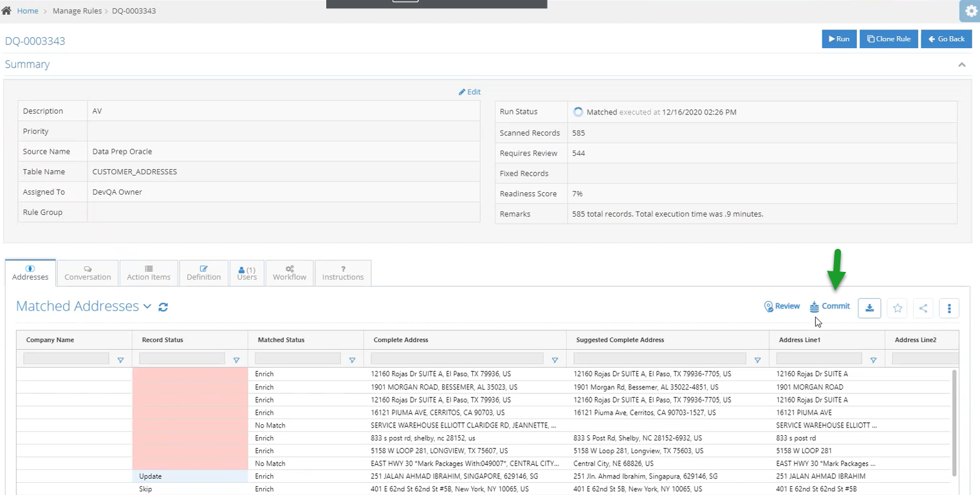
Task: Collapse the Summary section chevron
Action: pos(962,65)
